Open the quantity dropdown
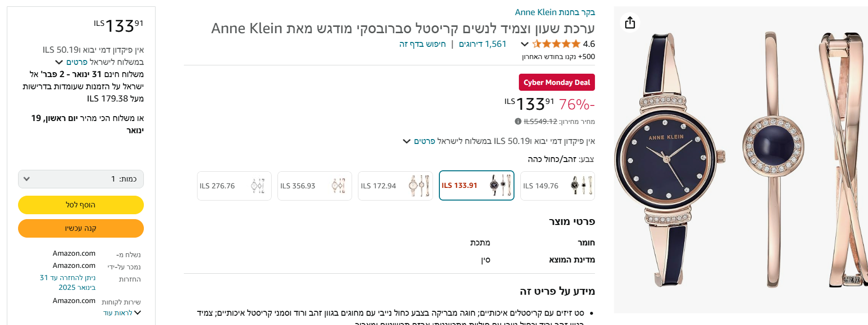This screenshot has height=325, width=868. (x=81, y=179)
